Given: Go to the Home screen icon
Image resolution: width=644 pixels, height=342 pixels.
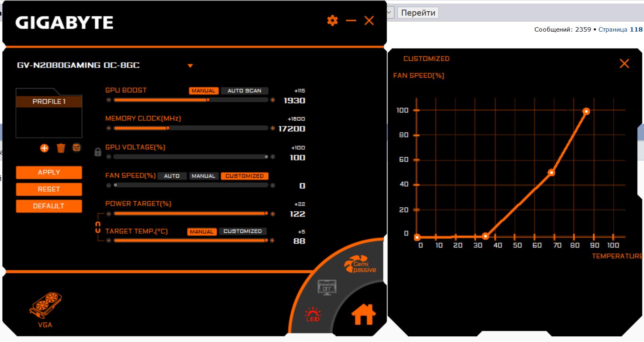Looking at the screenshot, I should pos(363,314).
